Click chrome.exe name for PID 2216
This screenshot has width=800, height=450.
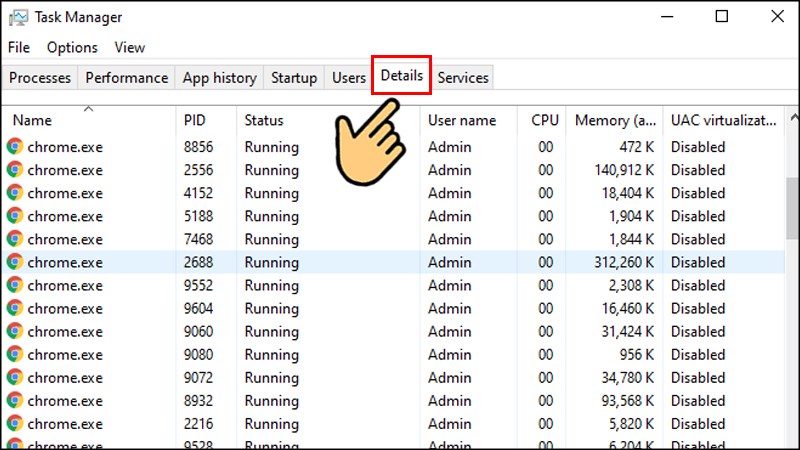point(65,424)
